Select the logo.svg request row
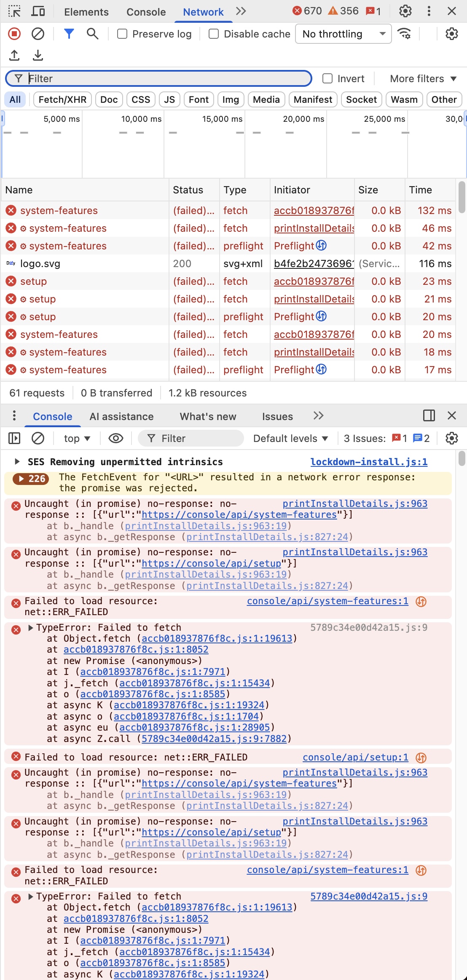The height and width of the screenshot is (980, 467). tap(228, 264)
